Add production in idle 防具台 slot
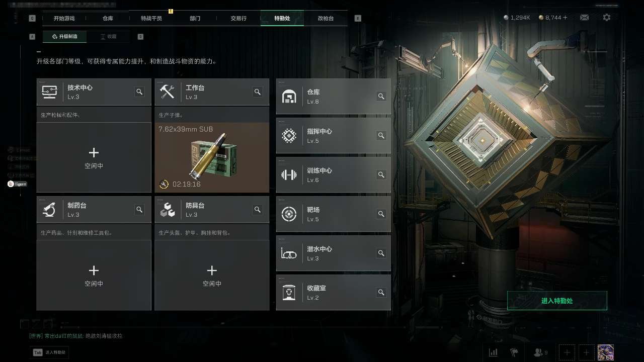The image size is (644, 362). [212, 275]
